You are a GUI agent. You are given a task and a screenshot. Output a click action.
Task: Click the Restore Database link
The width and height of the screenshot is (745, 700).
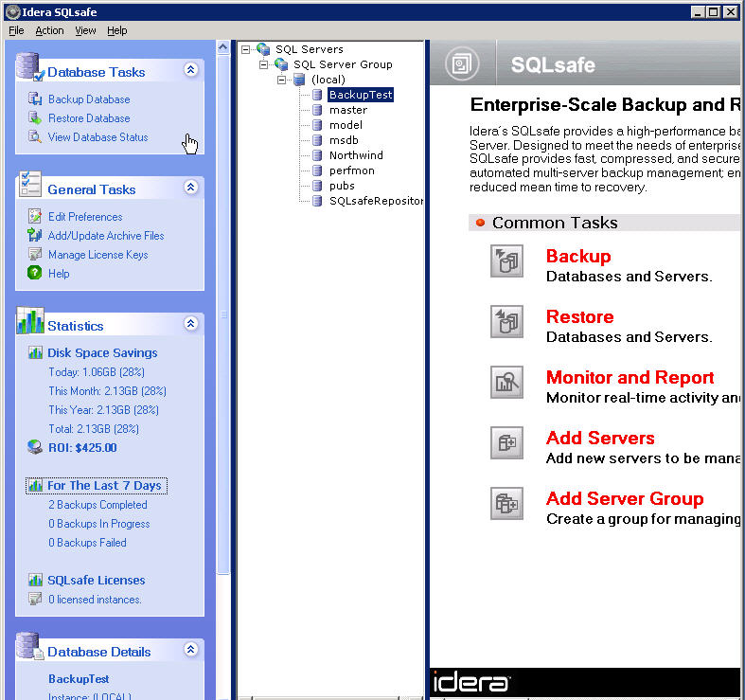pyautogui.click(x=89, y=118)
